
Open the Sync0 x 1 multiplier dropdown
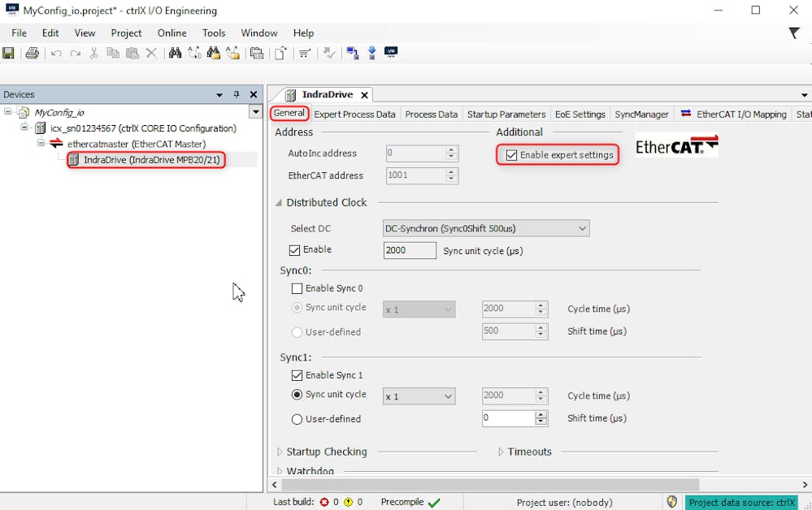[x=419, y=309]
